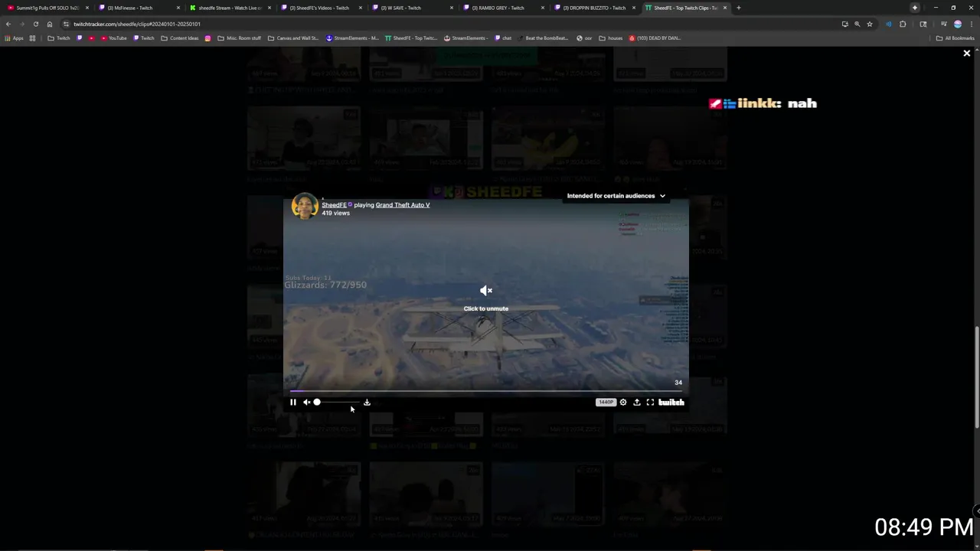
Task: Switch to the W SAVE - Twitch tab
Action: tap(410, 8)
